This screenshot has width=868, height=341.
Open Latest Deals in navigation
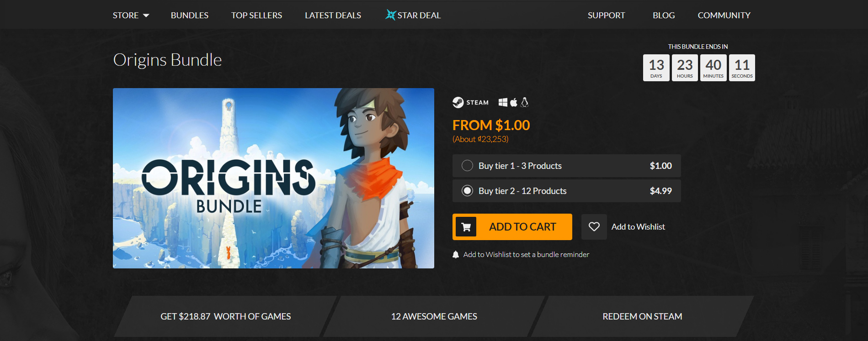tap(333, 16)
